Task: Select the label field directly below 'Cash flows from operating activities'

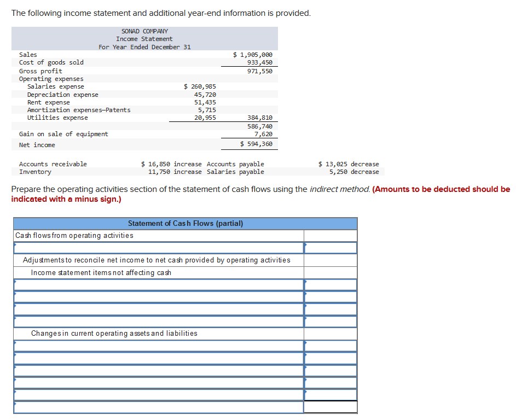Action: coord(159,248)
